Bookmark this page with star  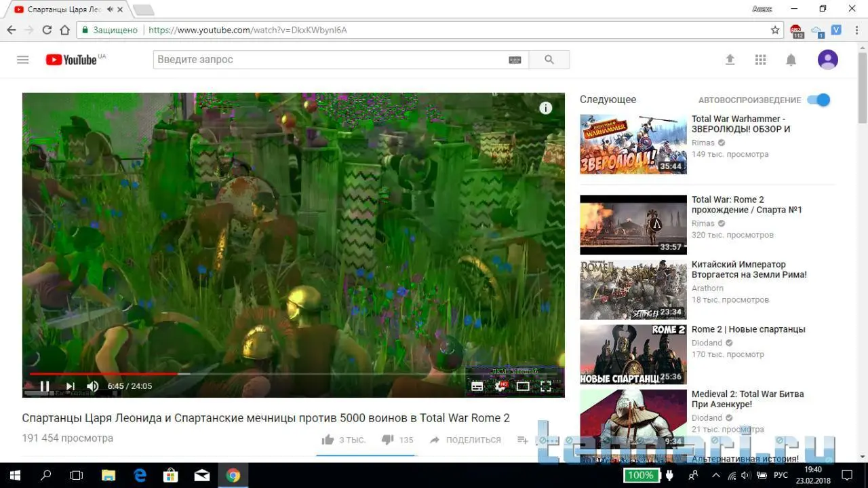coord(775,30)
